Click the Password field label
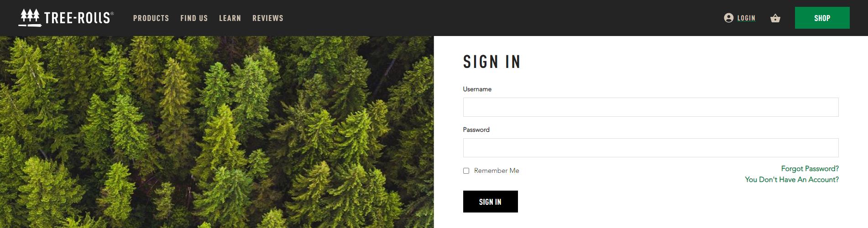 pos(476,130)
